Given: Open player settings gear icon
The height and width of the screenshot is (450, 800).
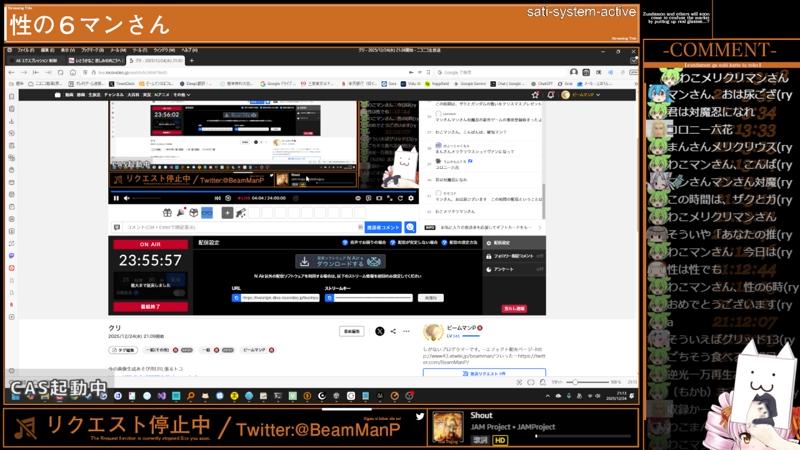Looking at the screenshot, I should tap(411, 198).
